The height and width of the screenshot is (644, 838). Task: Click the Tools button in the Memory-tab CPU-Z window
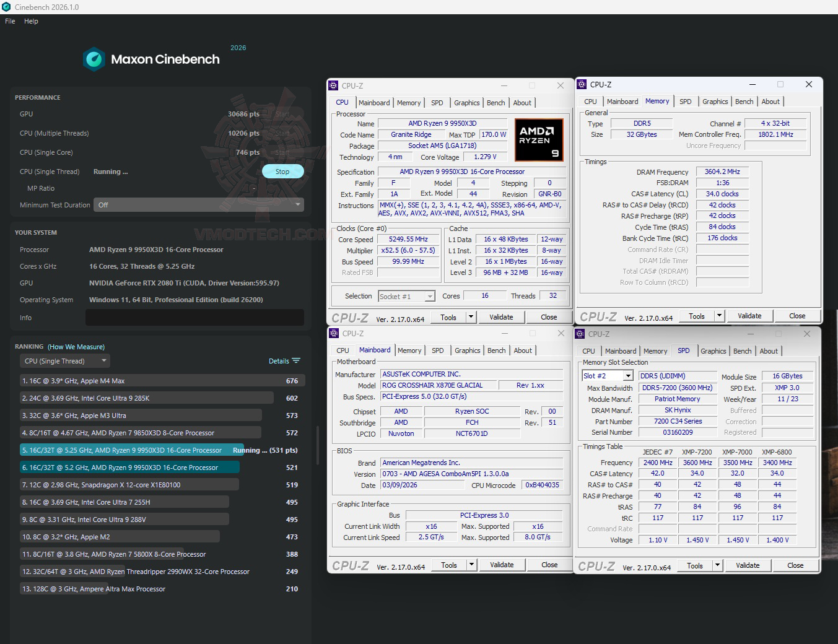[x=697, y=316]
